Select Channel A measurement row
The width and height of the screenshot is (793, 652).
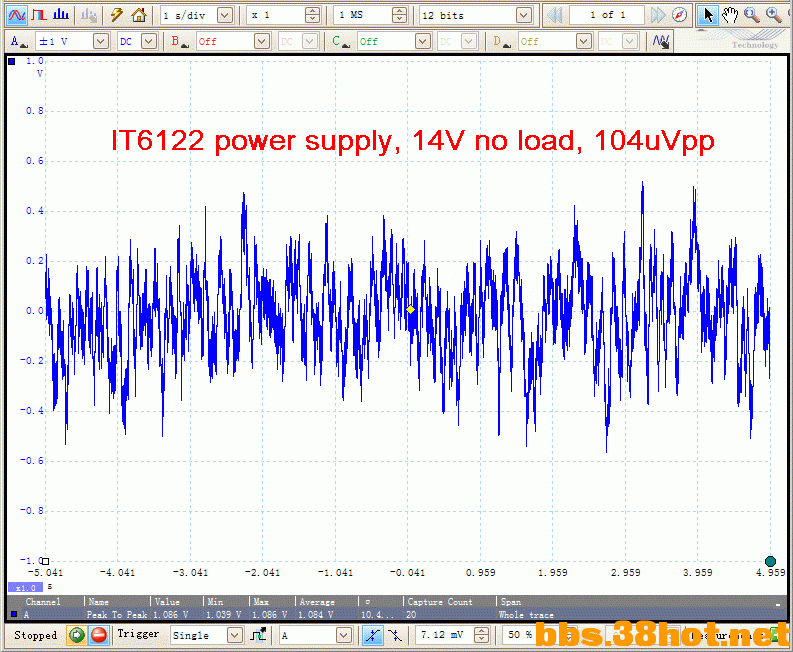[x=394, y=615]
